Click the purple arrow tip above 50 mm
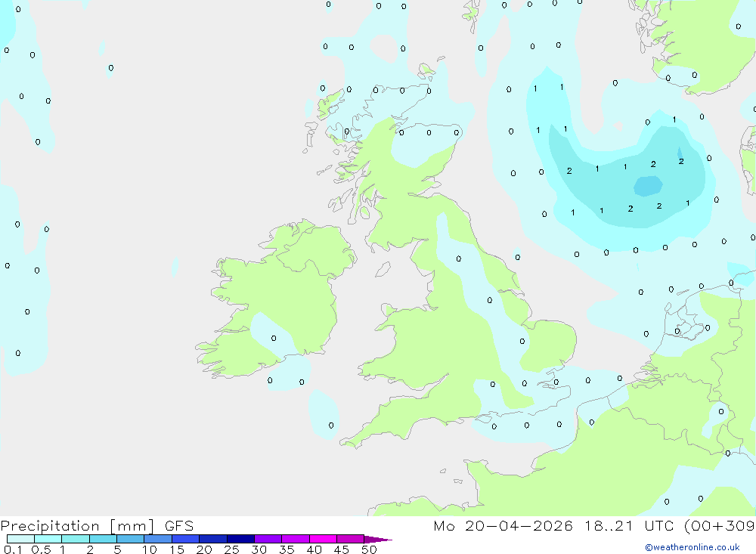 [x=378, y=540]
